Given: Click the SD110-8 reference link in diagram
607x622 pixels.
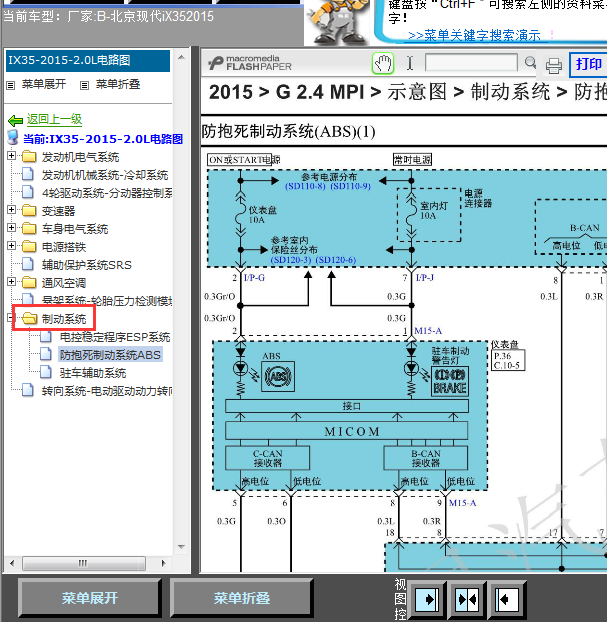Looking at the screenshot, I should point(305,186).
